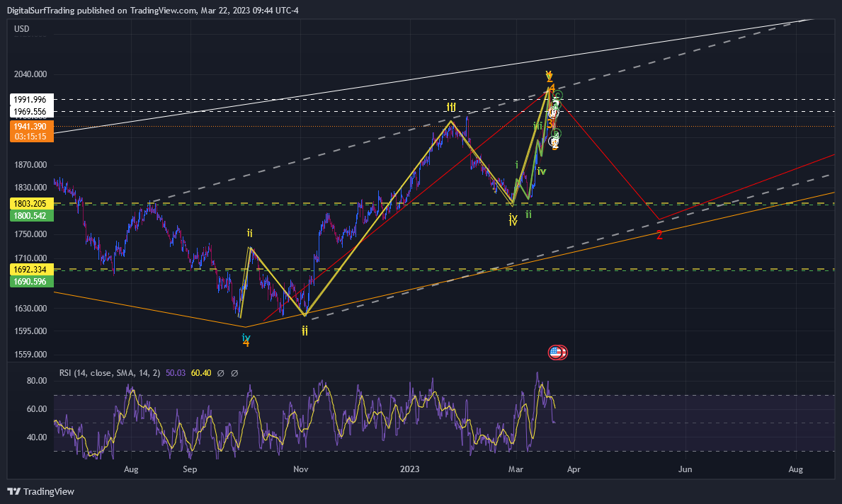This screenshot has width=842, height=504.
Task: Click the 1630.000 price axis value
Action: (x=30, y=309)
